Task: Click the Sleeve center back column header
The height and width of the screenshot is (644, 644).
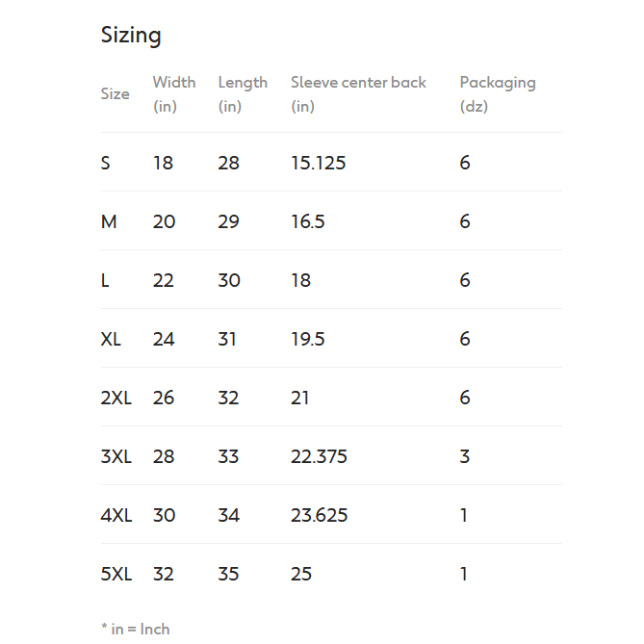Action: point(358,94)
